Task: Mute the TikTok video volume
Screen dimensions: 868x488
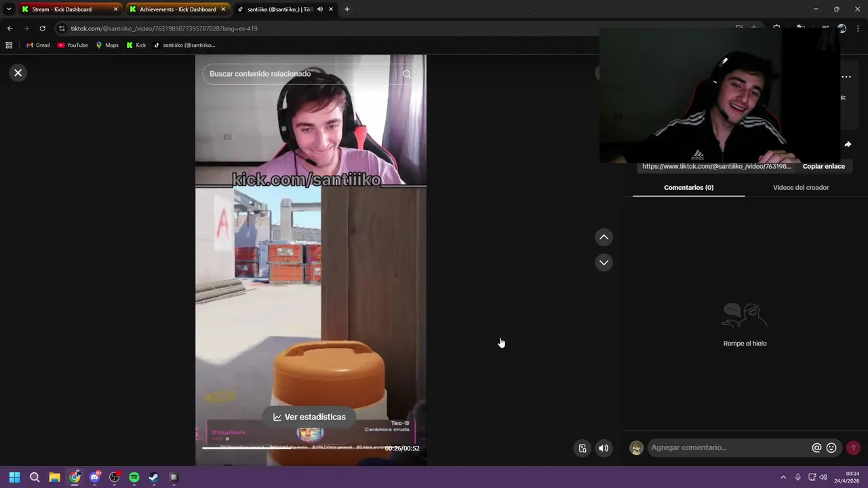Action: pyautogui.click(x=604, y=448)
